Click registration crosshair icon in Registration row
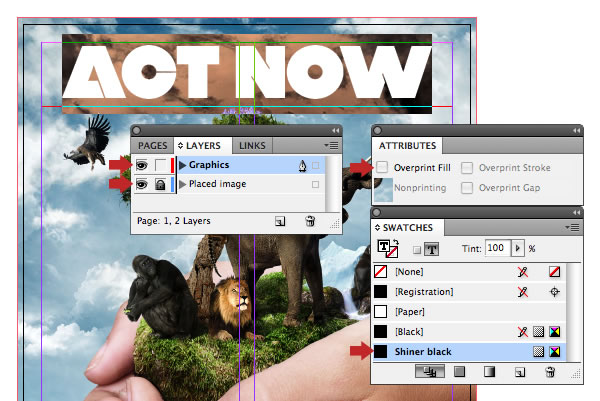Screen dimensions: 600x401 pos(554,292)
